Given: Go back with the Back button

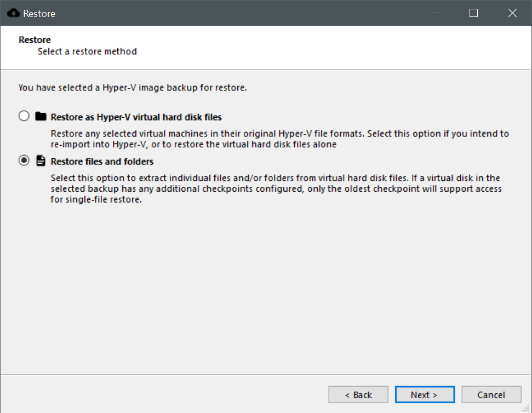Looking at the screenshot, I should click(358, 394).
